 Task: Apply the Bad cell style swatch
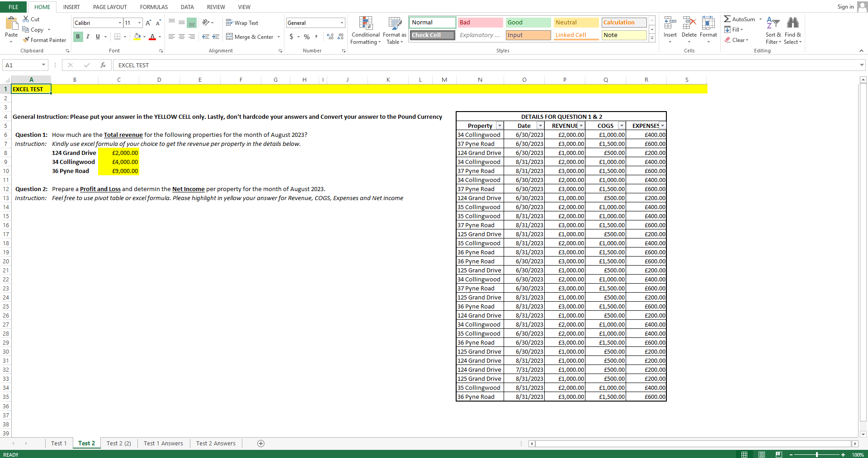click(480, 23)
